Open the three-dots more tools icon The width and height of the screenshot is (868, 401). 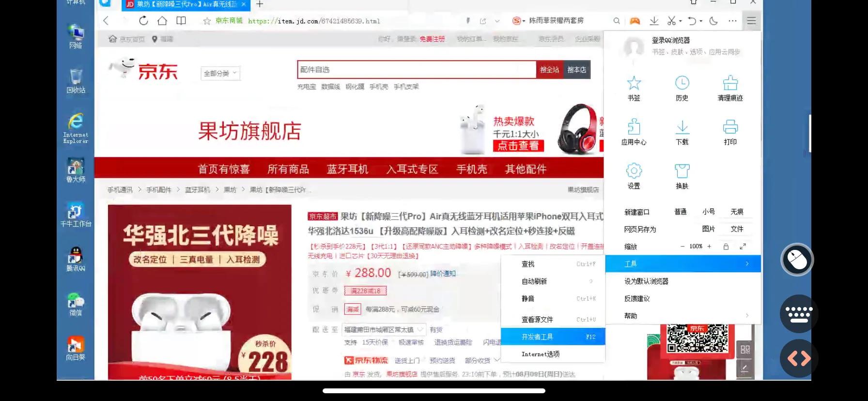(732, 21)
